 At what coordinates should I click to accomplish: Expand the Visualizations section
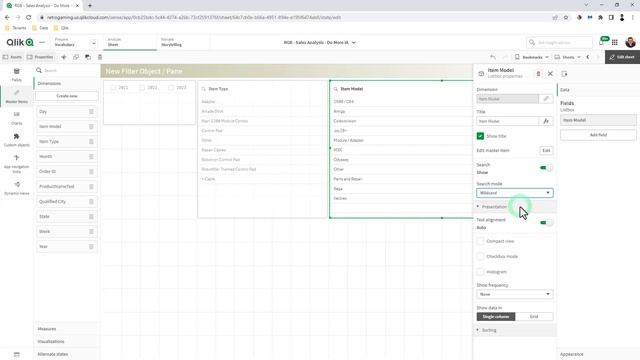pyautogui.click(x=67, y=342)
